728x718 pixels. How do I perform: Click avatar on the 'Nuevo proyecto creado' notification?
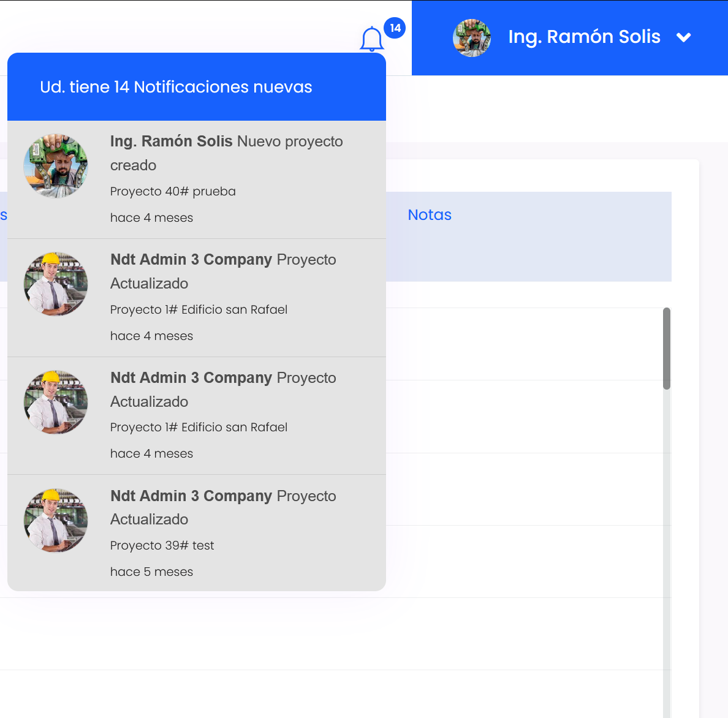click(x=56, y=166)
